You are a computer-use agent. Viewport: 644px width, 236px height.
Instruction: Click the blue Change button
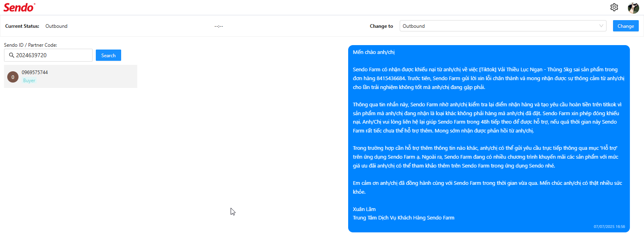coord(625,26)
